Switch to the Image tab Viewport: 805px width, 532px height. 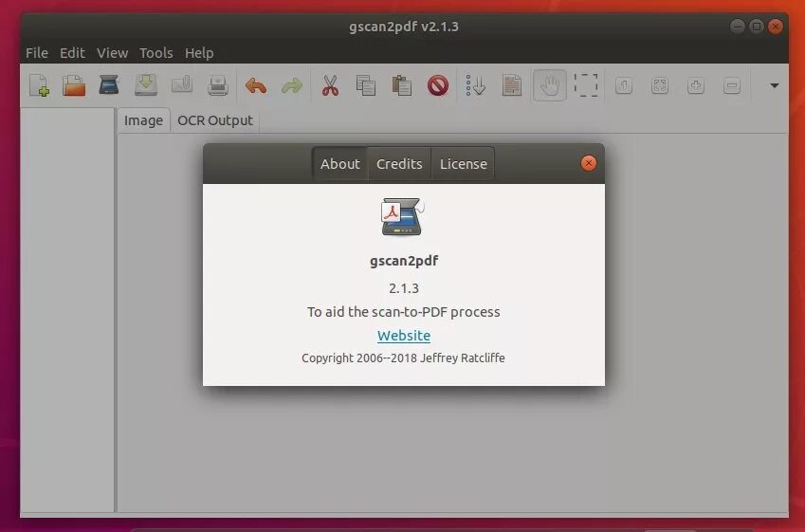pyautogui.click(x=143, y=120)
